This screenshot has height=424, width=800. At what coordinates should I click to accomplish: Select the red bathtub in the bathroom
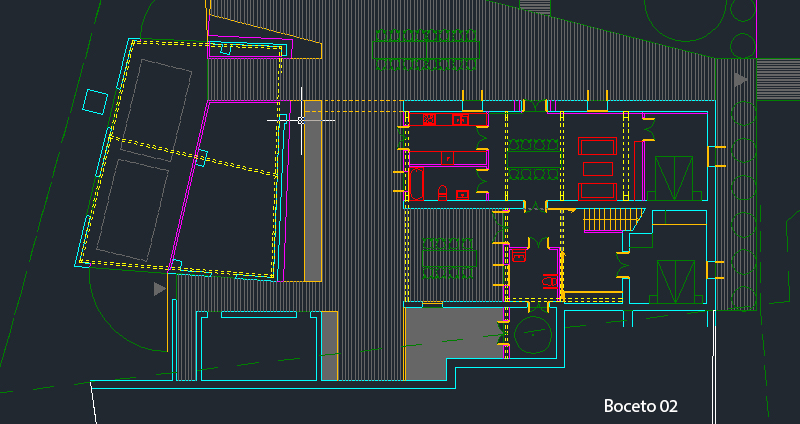coord(416,185)
